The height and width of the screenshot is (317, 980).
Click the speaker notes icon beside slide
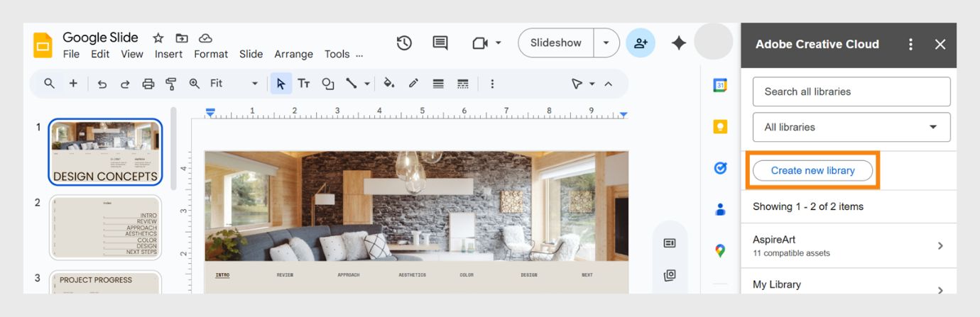(x=669, y=243)
